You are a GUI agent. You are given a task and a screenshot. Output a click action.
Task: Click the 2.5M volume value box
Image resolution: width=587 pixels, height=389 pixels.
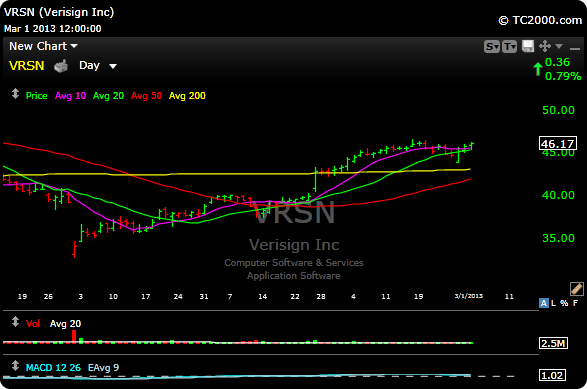553,343
